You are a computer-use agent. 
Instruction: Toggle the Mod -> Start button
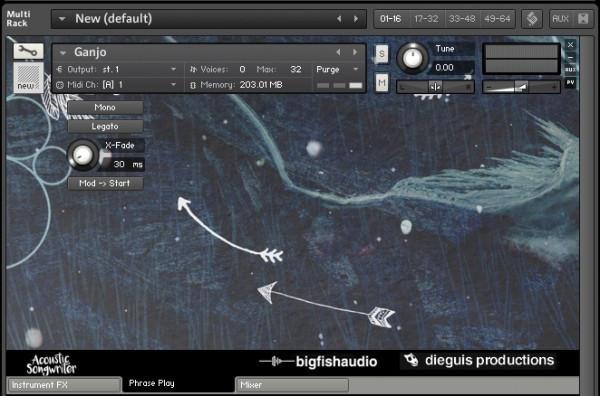pos(105,183)
